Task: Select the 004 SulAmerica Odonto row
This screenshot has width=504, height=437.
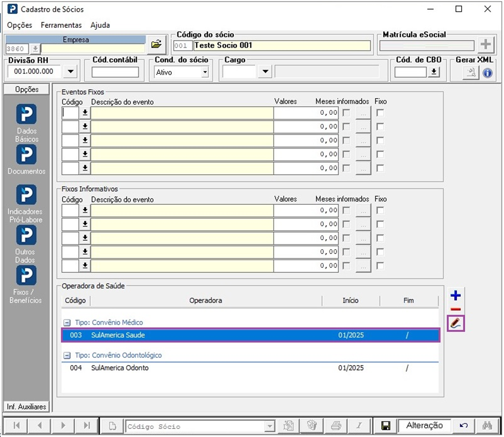Action: point(250,368)
